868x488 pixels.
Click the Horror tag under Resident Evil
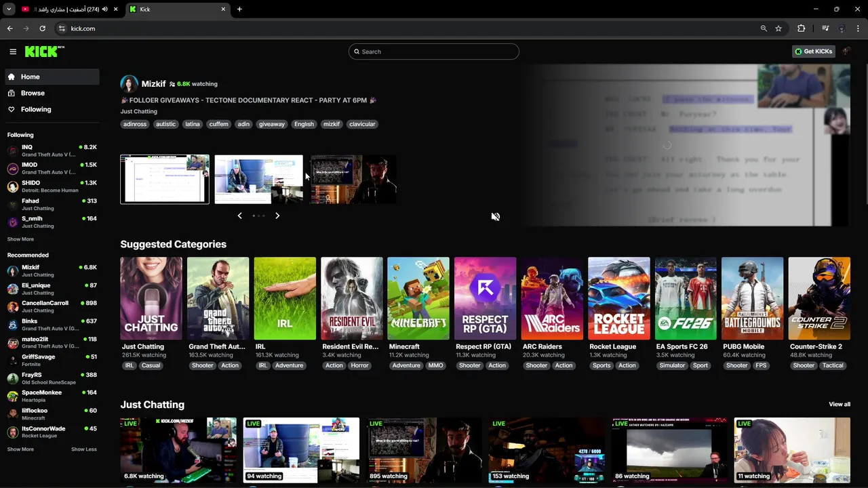tap(359, 365)
